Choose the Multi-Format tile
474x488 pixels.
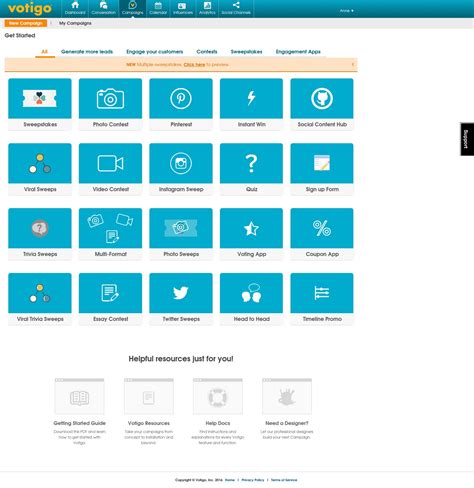coord(110,234)
